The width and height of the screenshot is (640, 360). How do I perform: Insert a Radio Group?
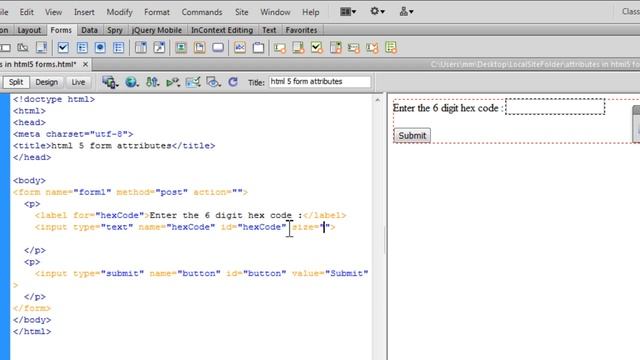click(x=118, y=47)
